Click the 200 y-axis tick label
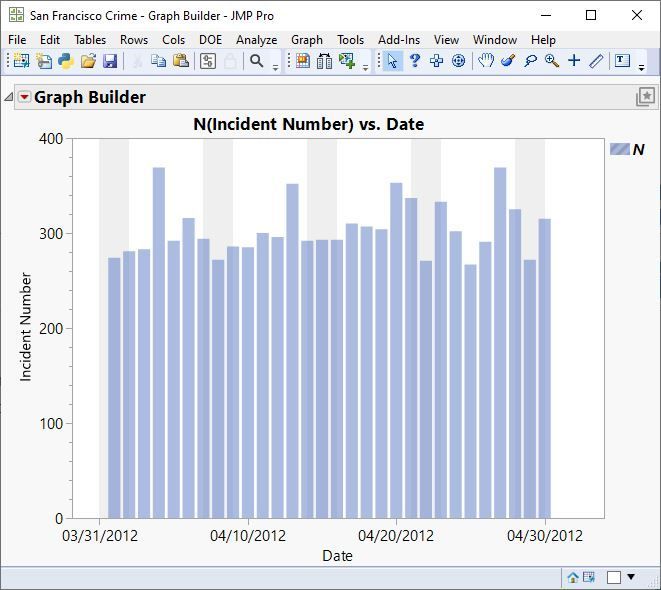Viewport: 661px width, 590px height. coord(51,329)
